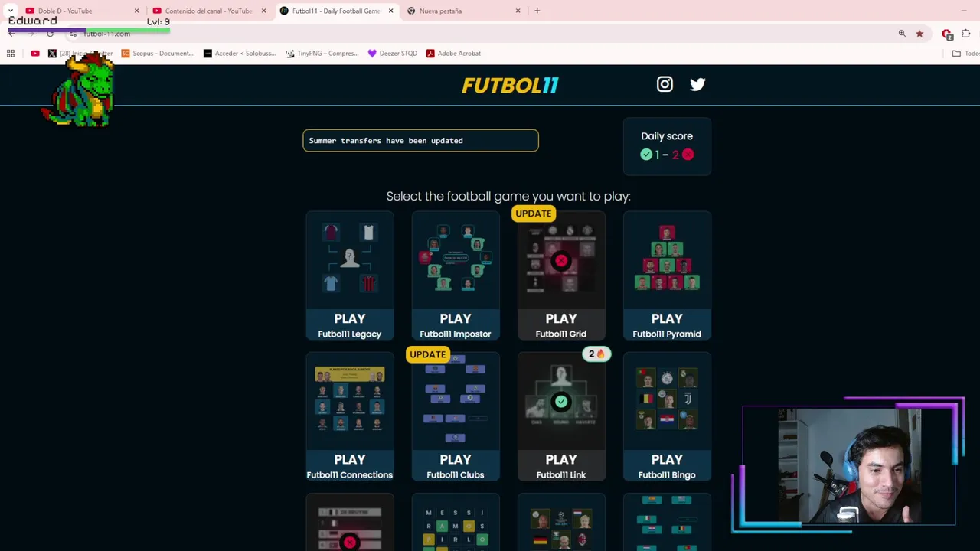Screen dimensions: 980x551
Task: Play Futbol11 Link game
Action: [561, 416]
